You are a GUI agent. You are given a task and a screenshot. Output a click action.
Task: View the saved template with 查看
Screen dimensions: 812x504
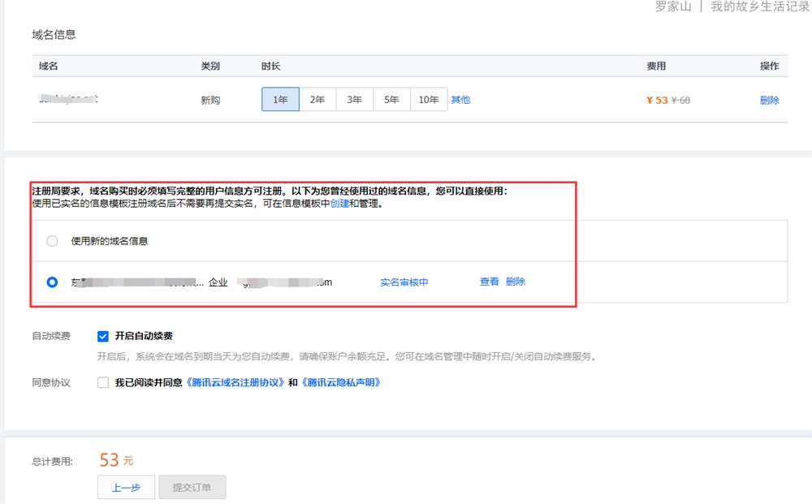(489, 282)
